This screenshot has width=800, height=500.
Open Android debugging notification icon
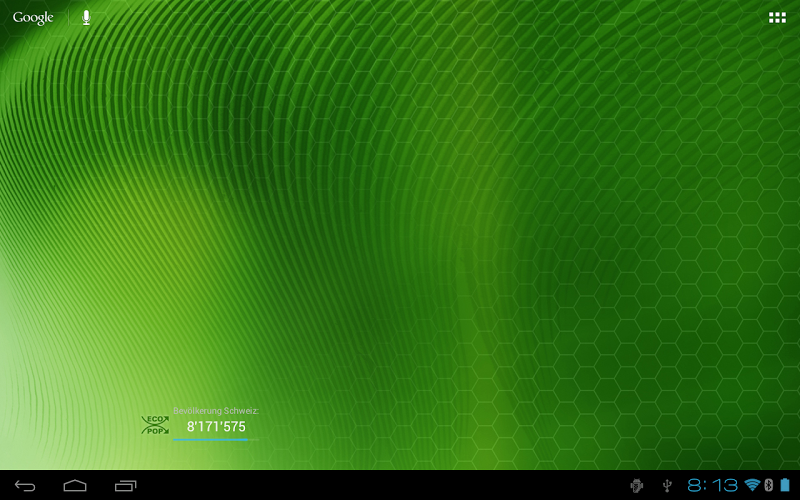(x=636, y=485)
